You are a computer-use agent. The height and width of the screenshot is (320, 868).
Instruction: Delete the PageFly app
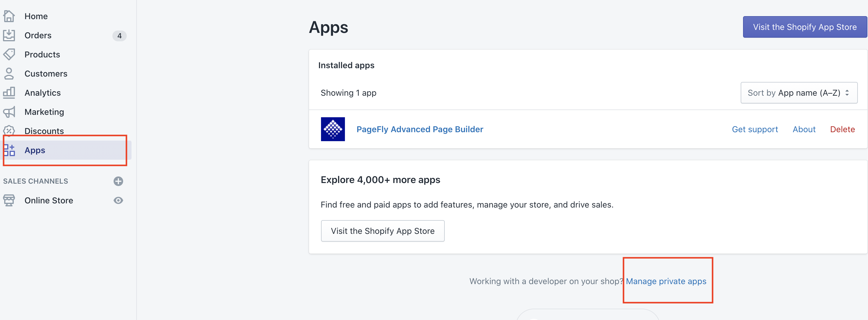[842, 129]
